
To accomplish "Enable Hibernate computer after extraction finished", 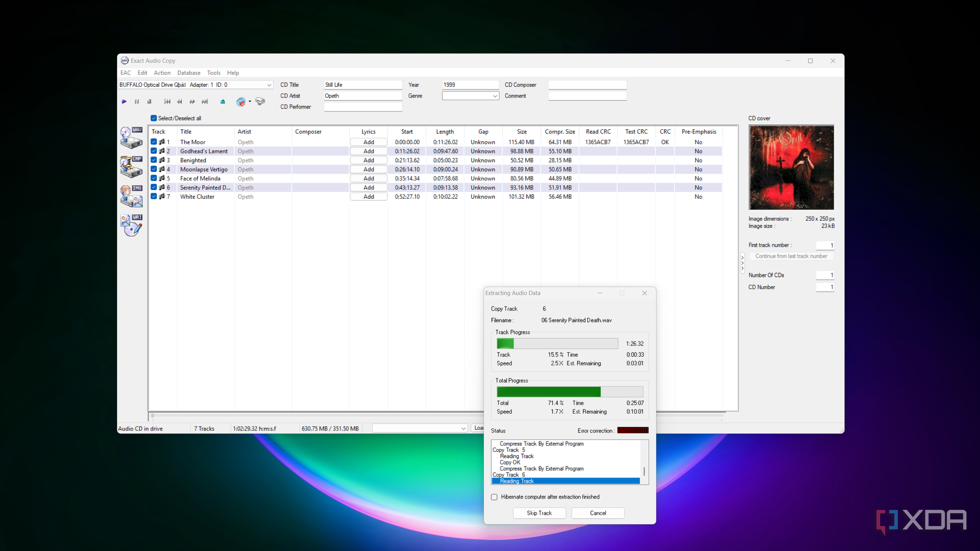I will (494, 497).
